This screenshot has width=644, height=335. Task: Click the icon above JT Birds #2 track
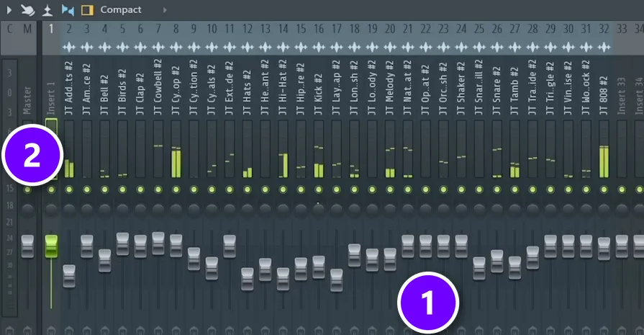point(122,48)
